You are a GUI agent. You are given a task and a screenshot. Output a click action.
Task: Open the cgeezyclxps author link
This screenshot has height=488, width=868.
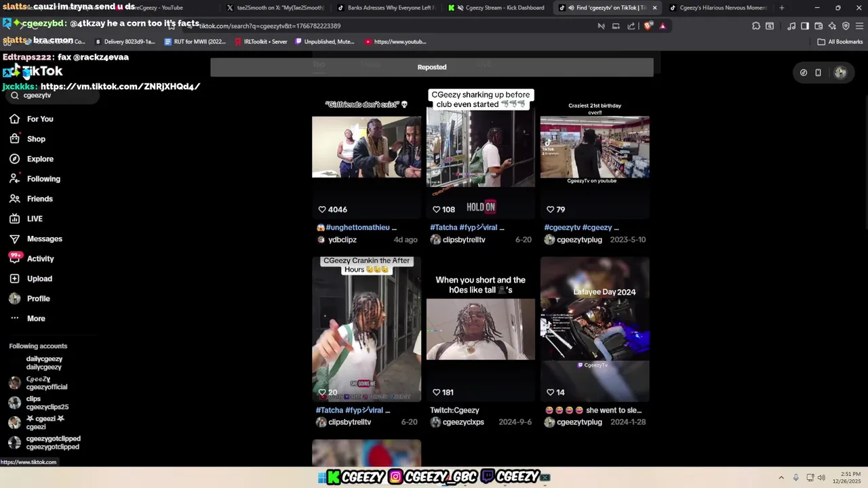click(x=463, y=422)
